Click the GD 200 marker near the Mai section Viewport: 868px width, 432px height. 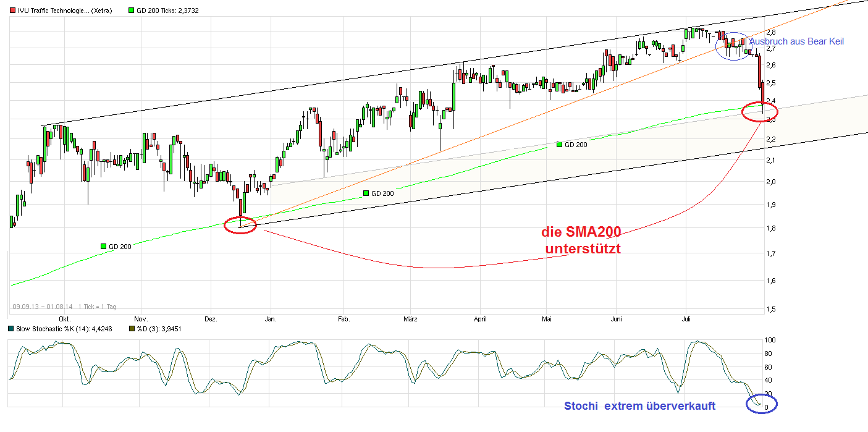pos(558,145)
